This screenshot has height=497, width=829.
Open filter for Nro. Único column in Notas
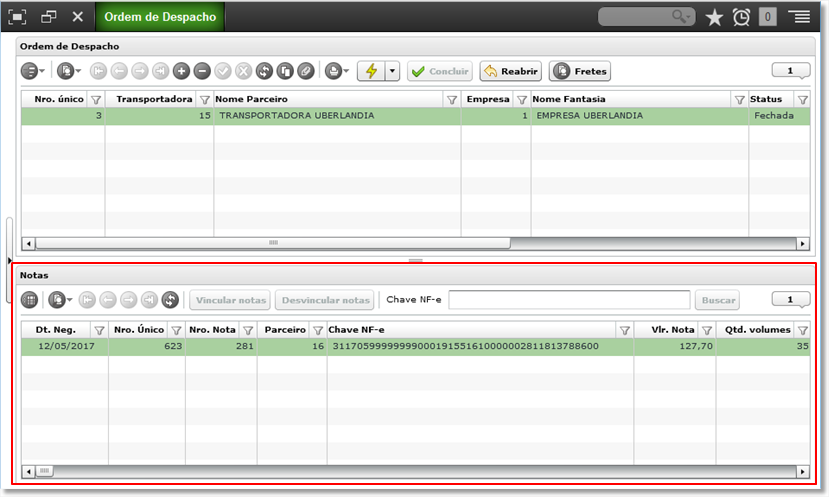click(176, 330)
